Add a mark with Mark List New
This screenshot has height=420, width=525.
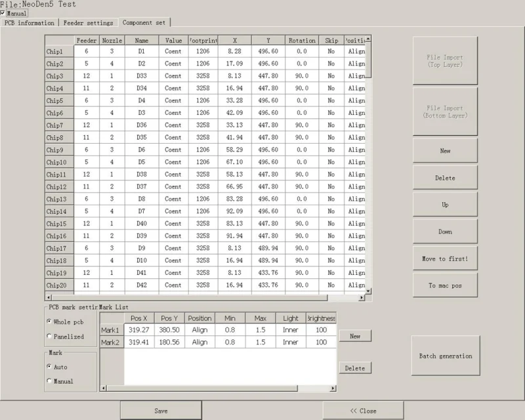coord(355,336)
